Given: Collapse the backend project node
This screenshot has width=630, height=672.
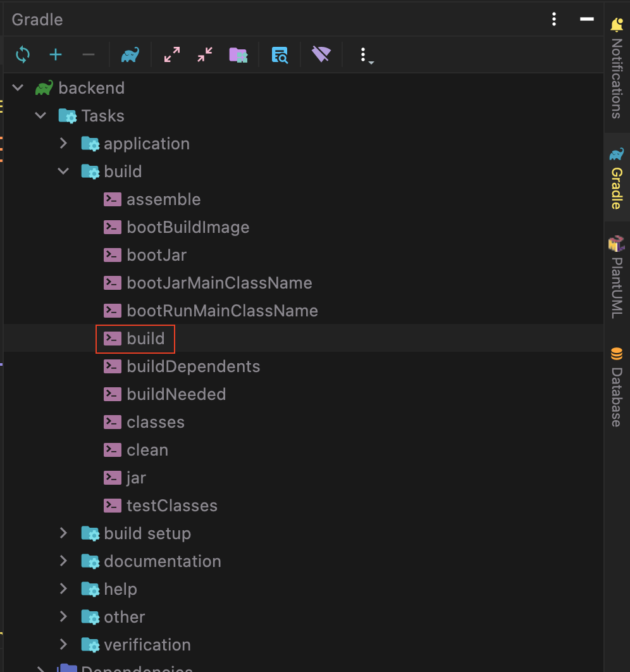Looking at the screenshot, I should pos(18,88).
